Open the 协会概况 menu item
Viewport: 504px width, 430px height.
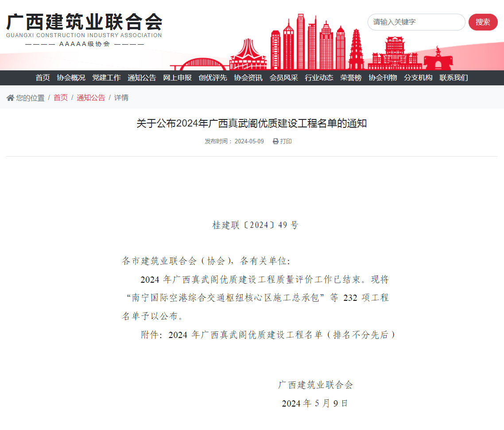coord(71,78)
